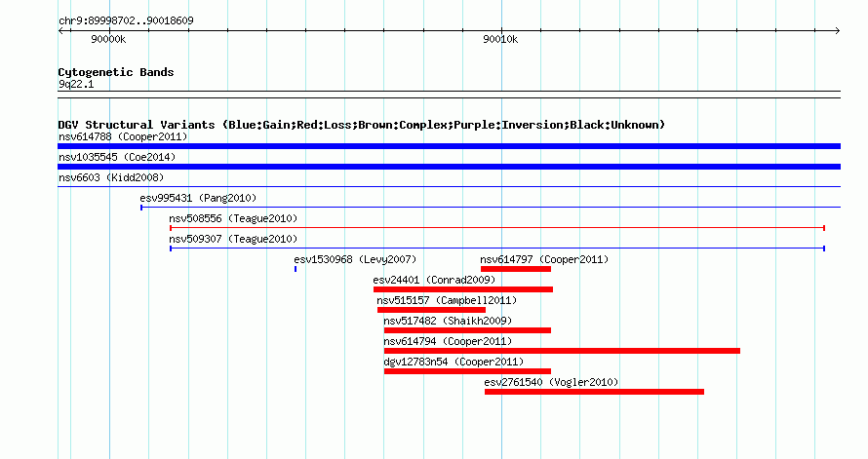Select the esv2761540 red loss bar
The height and width of the screenshot is (459, 868).
(595, 392)
